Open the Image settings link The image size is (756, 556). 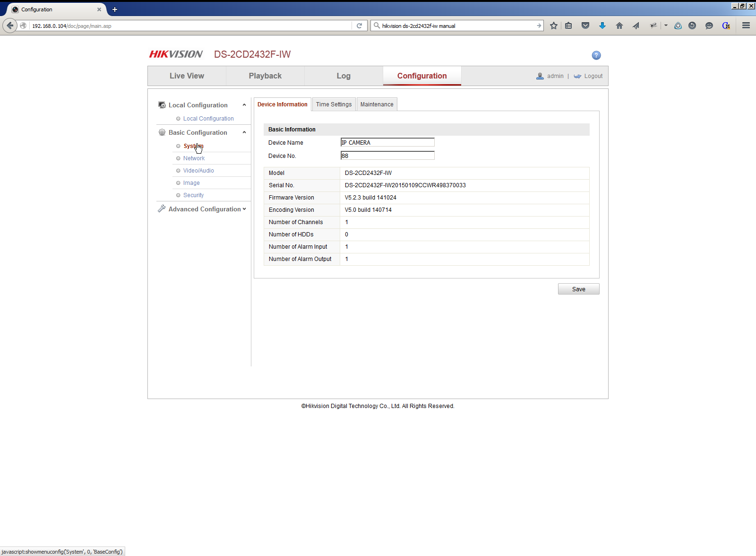coord(191,183)
